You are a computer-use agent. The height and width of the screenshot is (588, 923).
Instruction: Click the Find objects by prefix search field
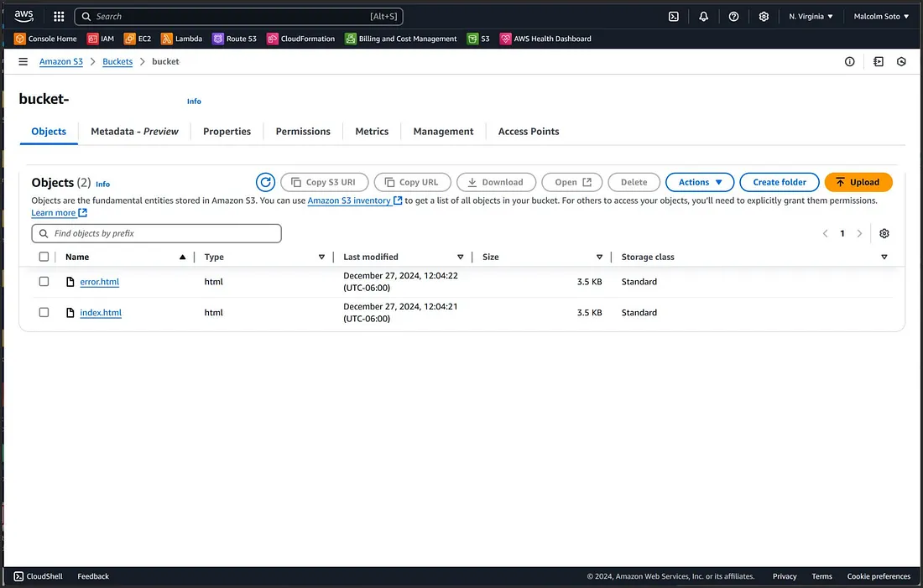point(156,233)
